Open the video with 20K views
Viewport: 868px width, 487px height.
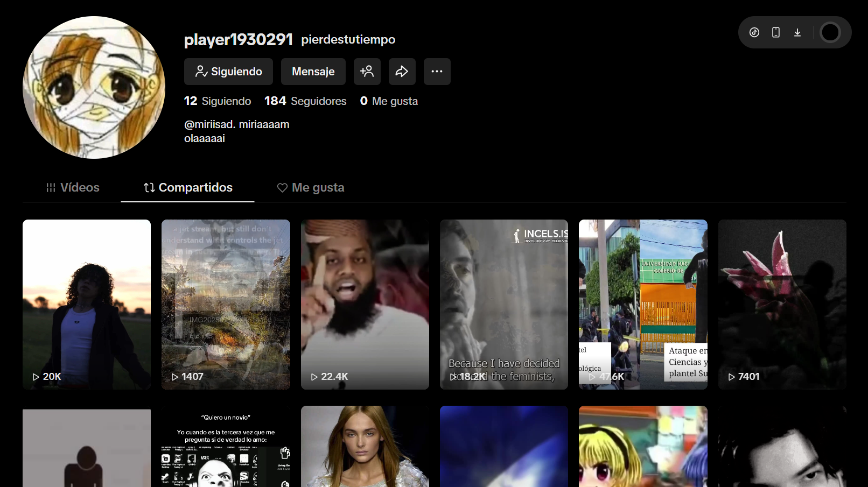click(87, 304)
